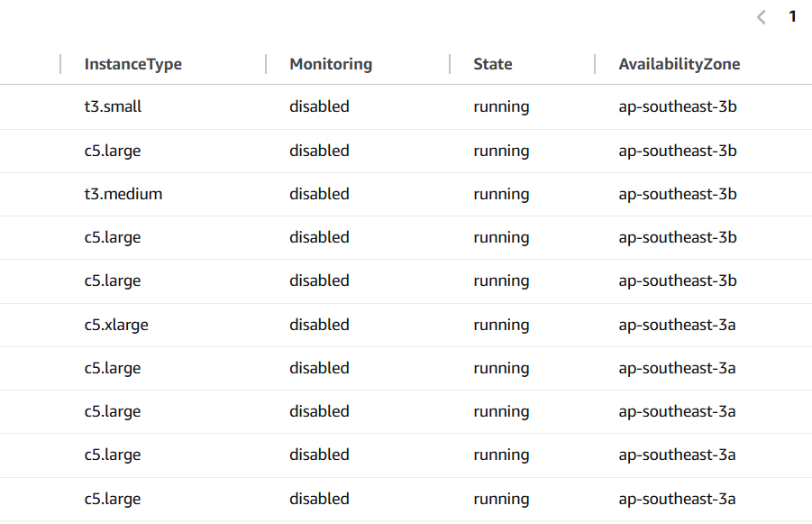The width and height of the screenshot is (812, 524).
Task: Click the divider between InstanceType and Monitoring
Action: 266,64
